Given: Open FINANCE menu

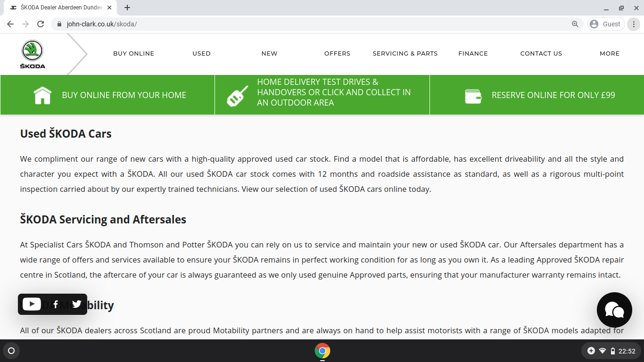Looking at the screenshot, I should [x=473, y=54].
